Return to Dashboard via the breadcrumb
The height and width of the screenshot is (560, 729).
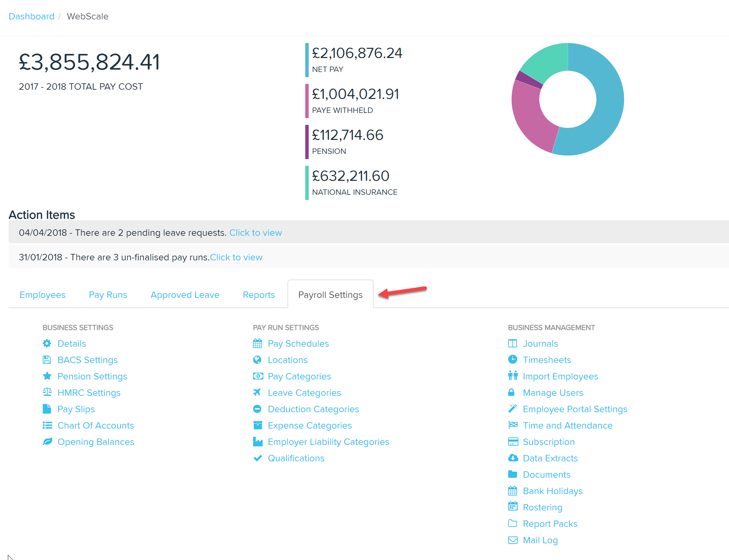pyautogui.click(x=31, y=16)
